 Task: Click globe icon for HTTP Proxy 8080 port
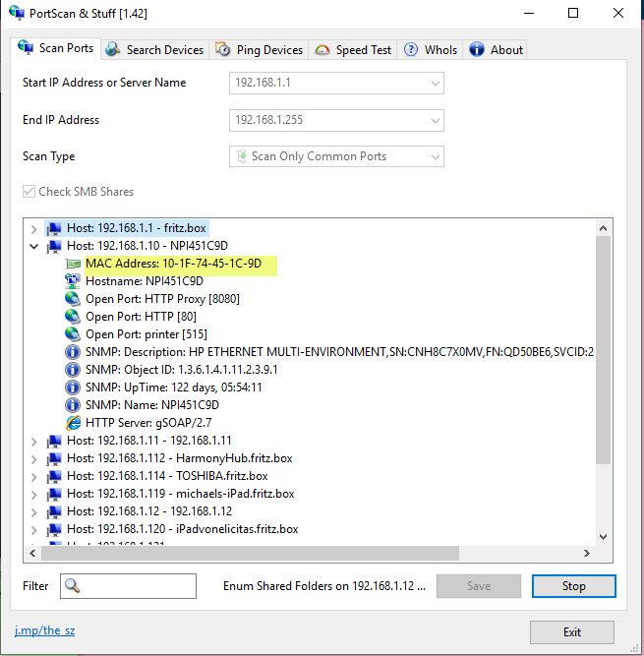[73, 299]
